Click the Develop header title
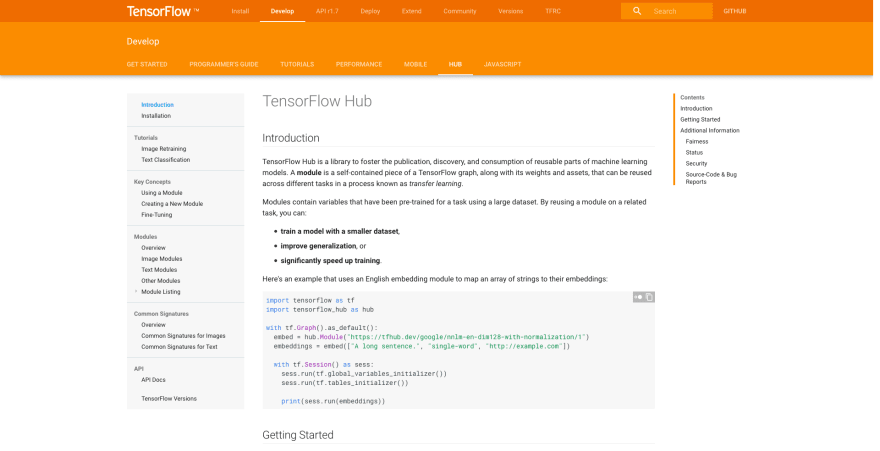This screenshot has height=451, width=880. tap(143, 42)
